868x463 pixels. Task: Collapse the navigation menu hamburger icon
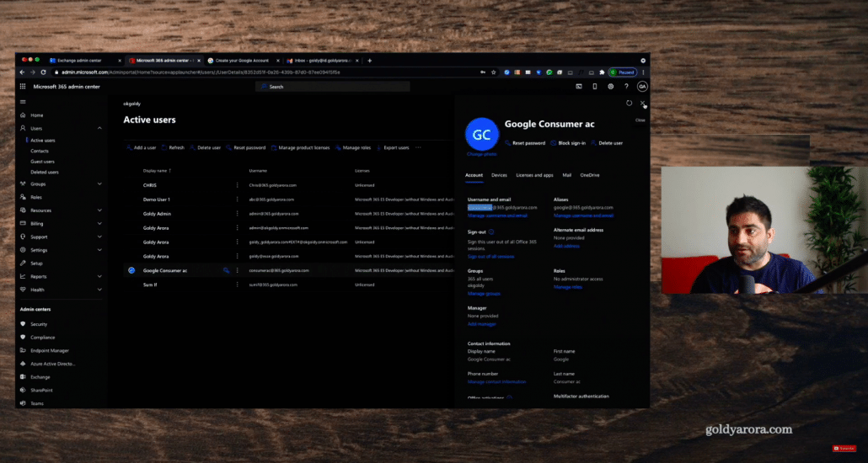(x=23, y=102)
